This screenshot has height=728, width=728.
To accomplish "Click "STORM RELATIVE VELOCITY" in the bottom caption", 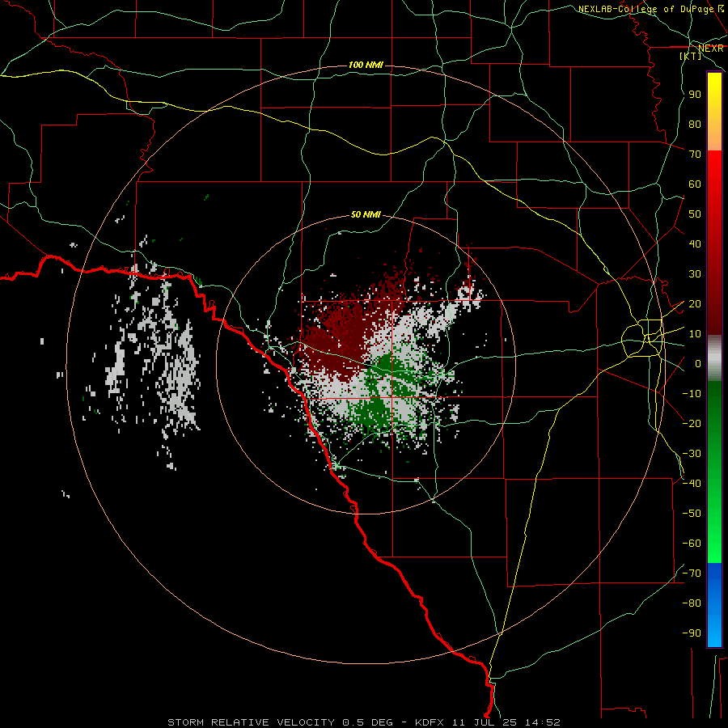I will [252, 722].
